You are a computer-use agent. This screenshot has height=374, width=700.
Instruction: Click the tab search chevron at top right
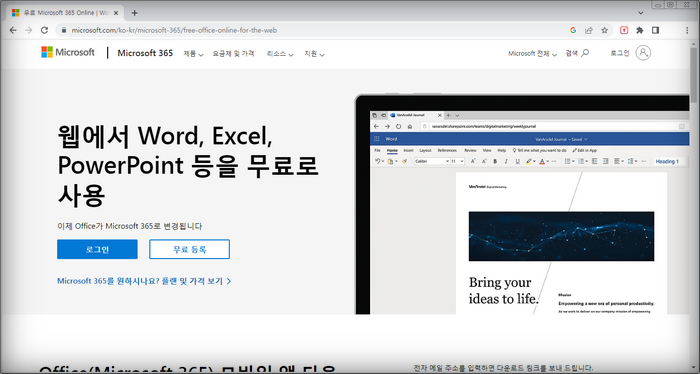tap(641, 13)
